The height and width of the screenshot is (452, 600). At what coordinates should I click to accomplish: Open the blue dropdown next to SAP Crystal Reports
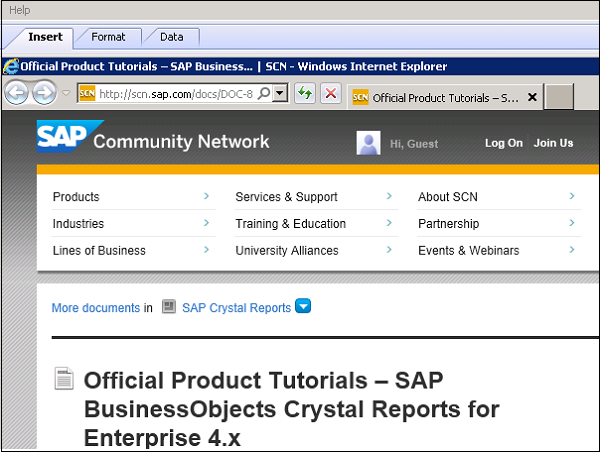point(303,306)
